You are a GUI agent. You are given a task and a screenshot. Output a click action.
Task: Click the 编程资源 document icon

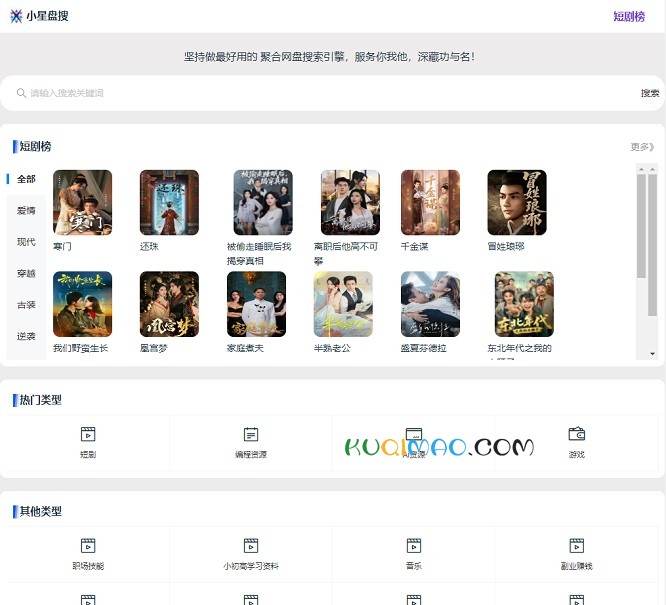pyautogui.click(x=251, y=434)
